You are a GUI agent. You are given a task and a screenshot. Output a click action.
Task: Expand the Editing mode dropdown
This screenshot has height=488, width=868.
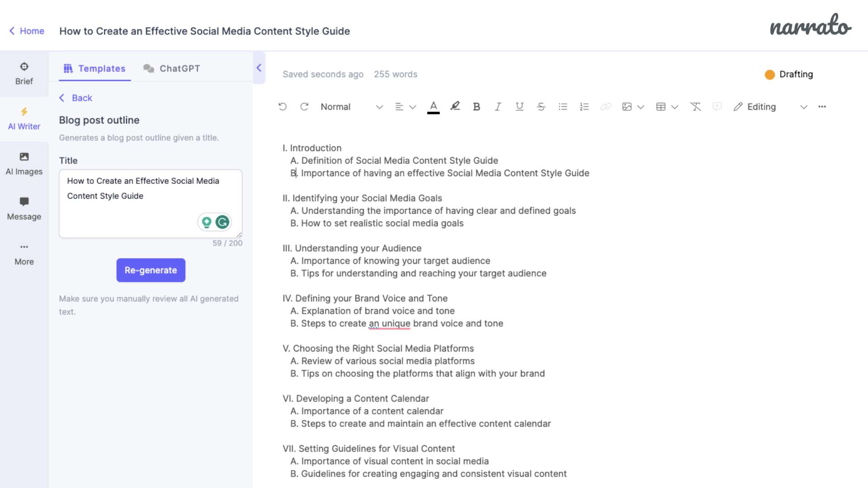pyautogui.click(x=804, y=107)
